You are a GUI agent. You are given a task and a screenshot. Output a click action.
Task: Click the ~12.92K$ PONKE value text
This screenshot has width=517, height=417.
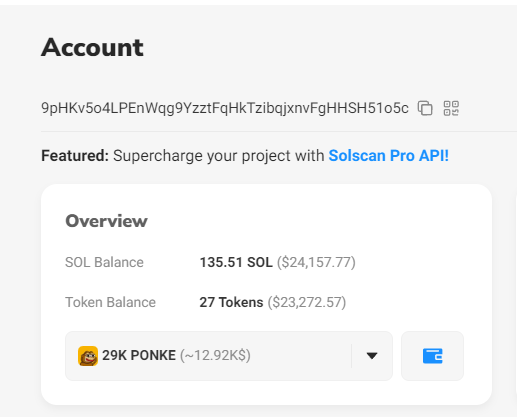pyautogui.click(x=215, y=355)
